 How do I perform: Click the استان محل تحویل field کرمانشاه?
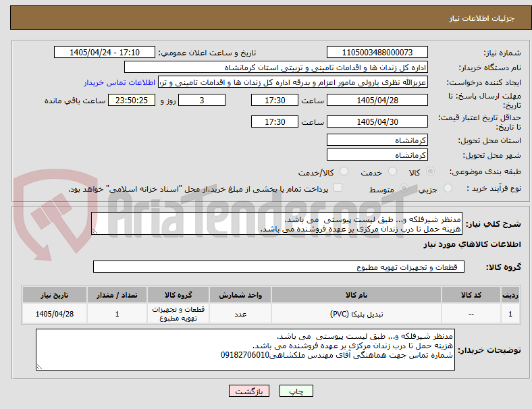(x=377, y=140)
